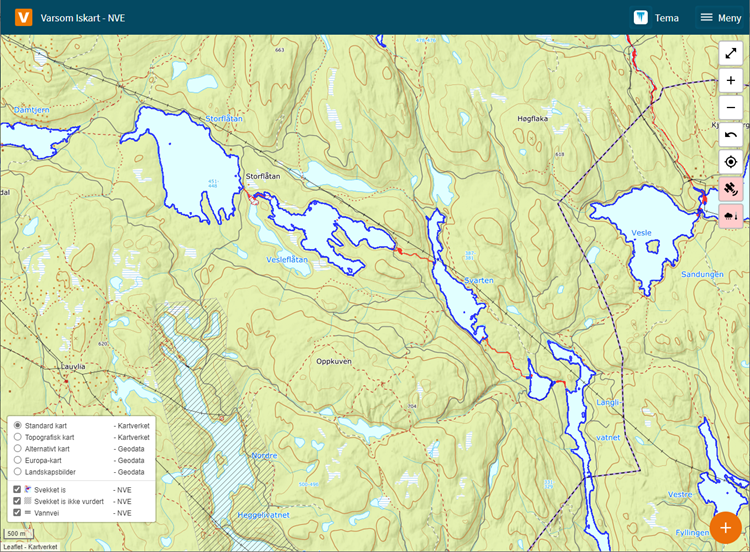The height and width of the screenshot is (552, 750).
Task: Disable the Vannvei overlay checkbox
Action: point(17,513)
